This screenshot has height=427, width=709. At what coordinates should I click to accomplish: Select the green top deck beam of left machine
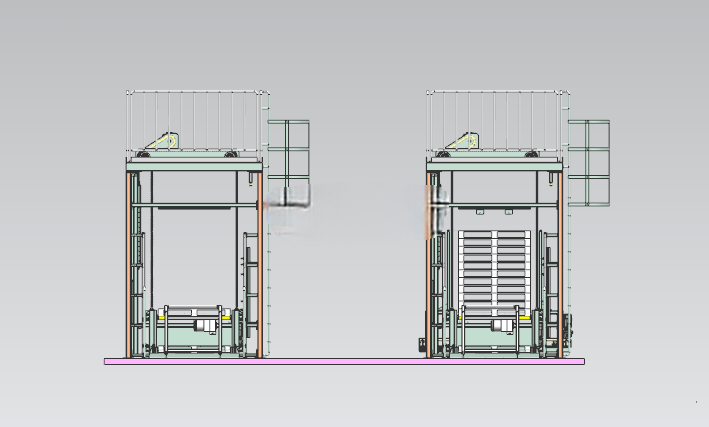tap(194, 165)
